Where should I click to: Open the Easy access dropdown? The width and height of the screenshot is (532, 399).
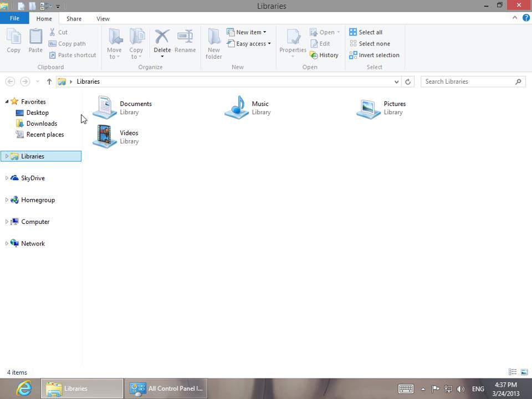coord(249,44)
